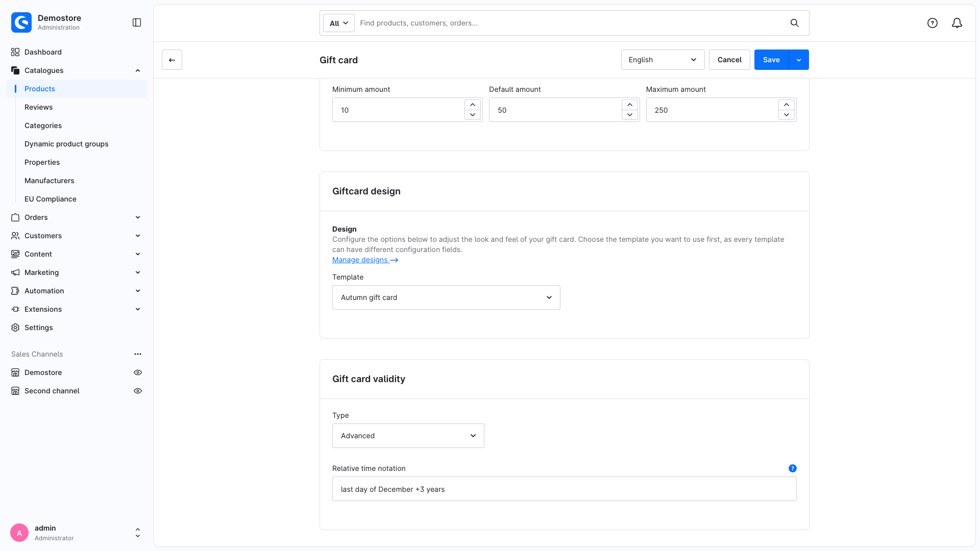Expand the admin user menu
980x551 pixels.
pyautogui.click(x=138, y=533)
